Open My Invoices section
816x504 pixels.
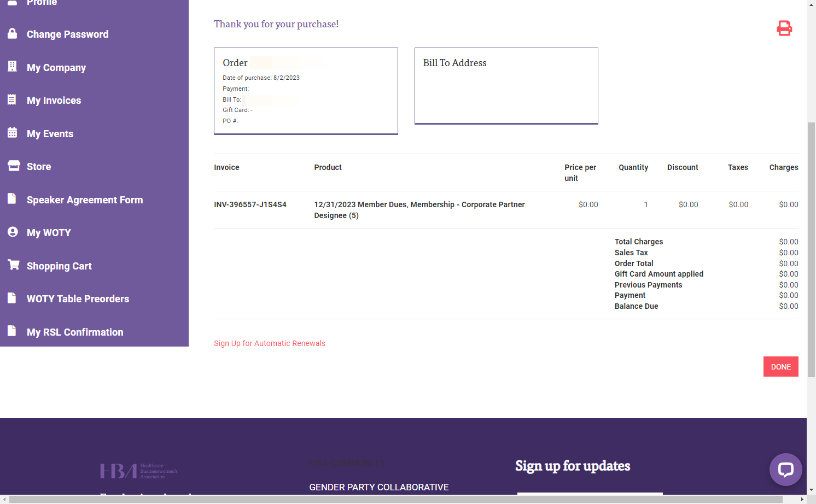point(54,101)
